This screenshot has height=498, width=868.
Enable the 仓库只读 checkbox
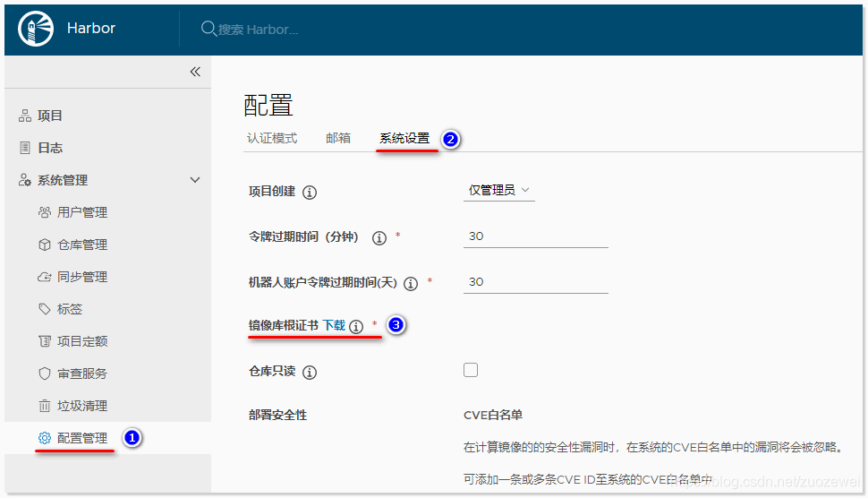click(x=471, y=370)
